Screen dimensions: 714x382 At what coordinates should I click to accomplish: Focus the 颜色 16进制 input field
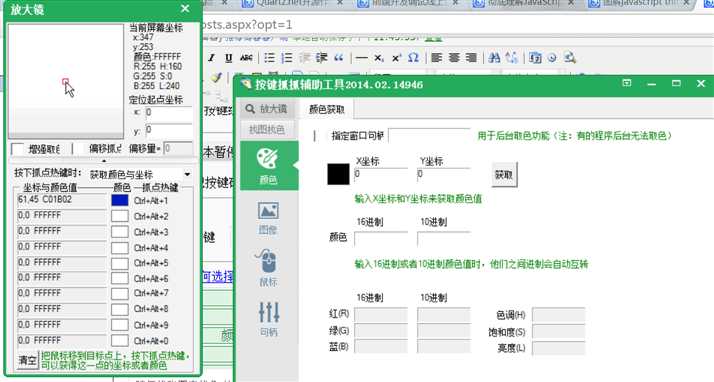click(381, 238)
